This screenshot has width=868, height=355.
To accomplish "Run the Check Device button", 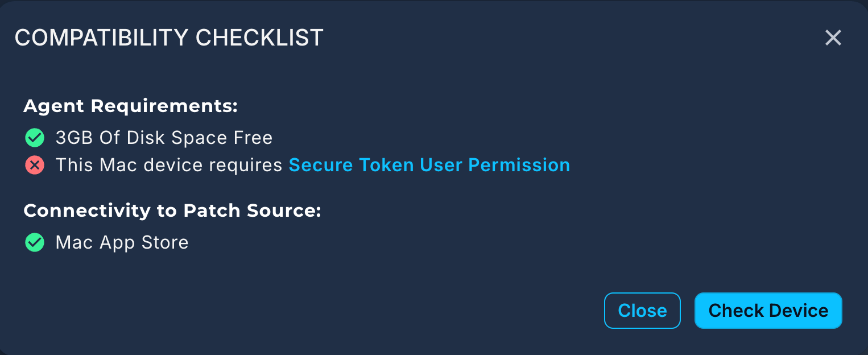I will tap(768, 311).
